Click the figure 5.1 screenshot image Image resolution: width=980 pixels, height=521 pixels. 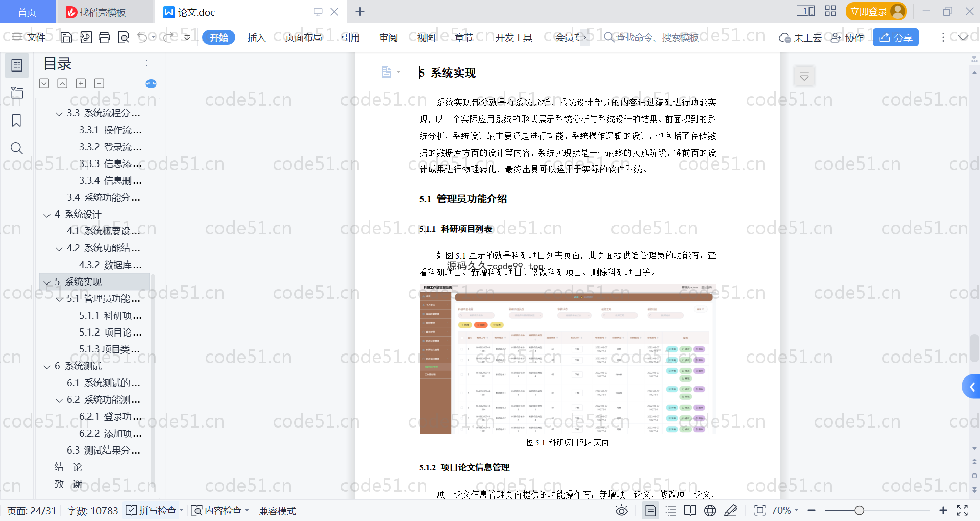pos(567,359)
